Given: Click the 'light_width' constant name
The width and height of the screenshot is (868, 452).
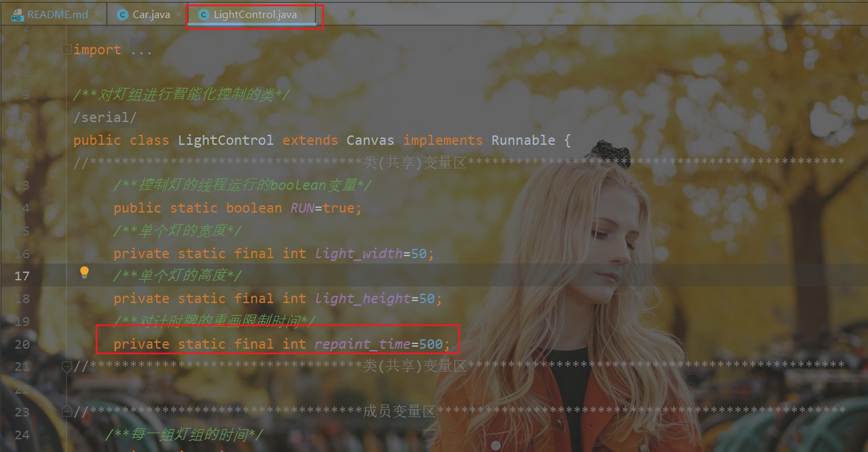Looking at the screenshot, I should 359,253.
